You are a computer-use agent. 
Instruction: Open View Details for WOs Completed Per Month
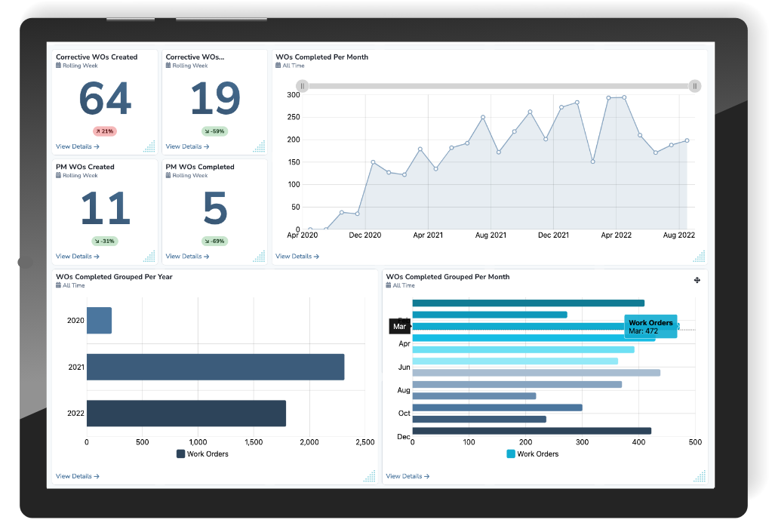tap(297, 257)
